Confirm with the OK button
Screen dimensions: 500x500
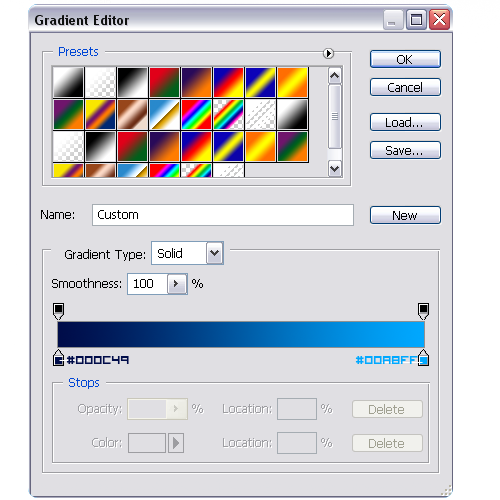pos(405,59)
